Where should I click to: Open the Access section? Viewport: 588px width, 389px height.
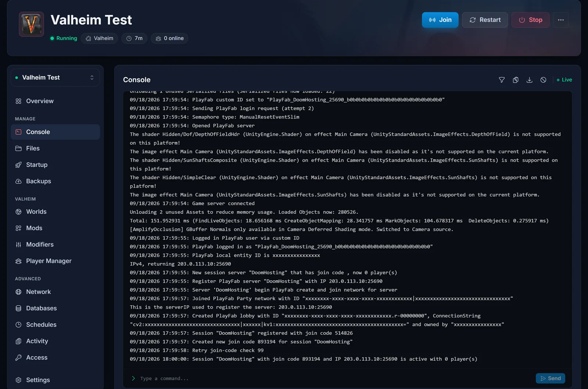coord(55,357)
